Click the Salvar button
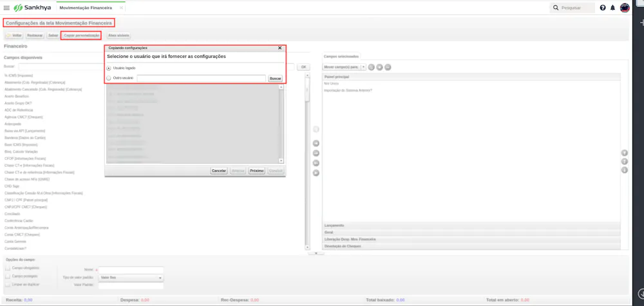The height and width of the screenshot is (306, 644). coord(53,35)
